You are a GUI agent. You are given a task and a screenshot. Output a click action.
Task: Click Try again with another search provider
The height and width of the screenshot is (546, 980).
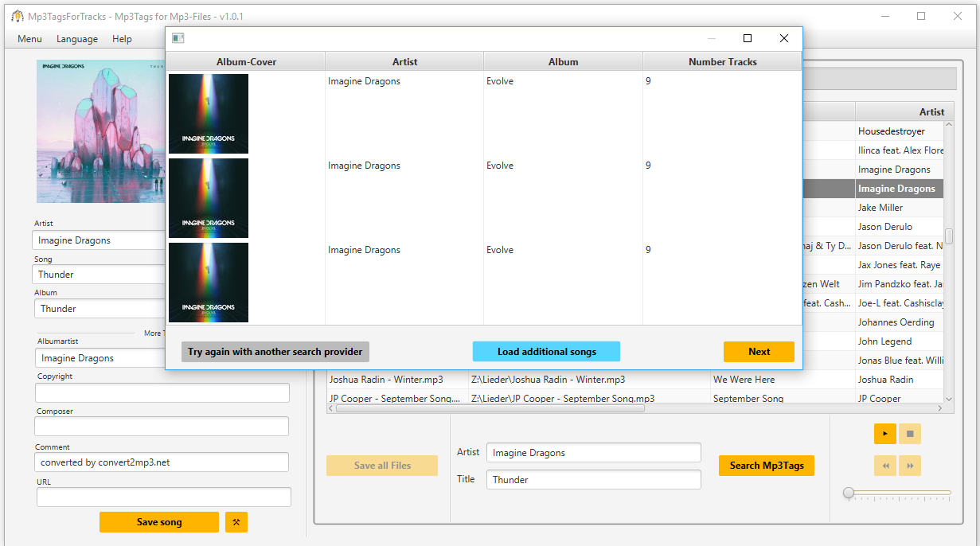[275, 352]
